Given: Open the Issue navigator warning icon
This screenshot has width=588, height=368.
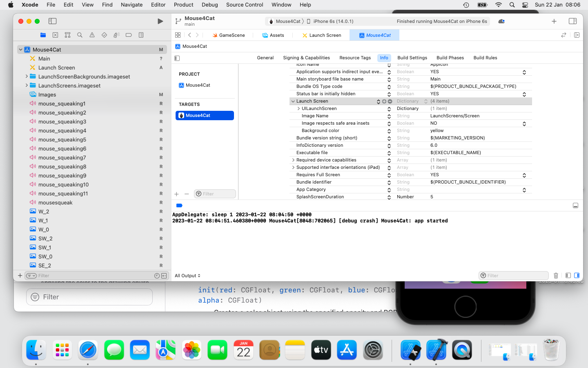Looking at the screenshot, I should tap(92, 35).
